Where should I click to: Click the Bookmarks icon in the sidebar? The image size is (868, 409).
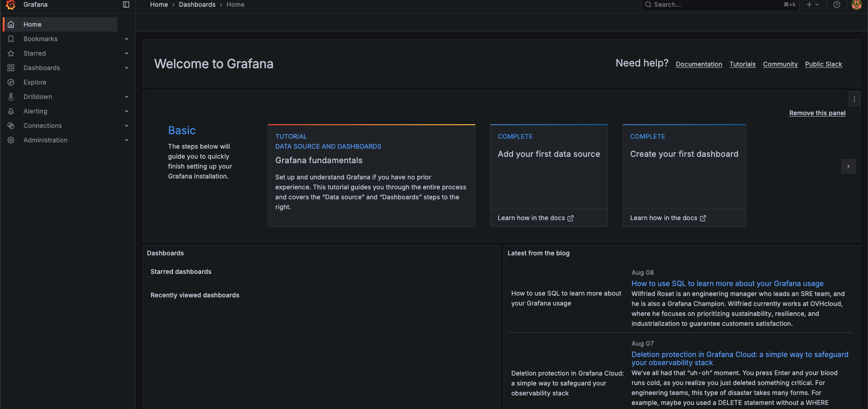click(x=11, y=39)
